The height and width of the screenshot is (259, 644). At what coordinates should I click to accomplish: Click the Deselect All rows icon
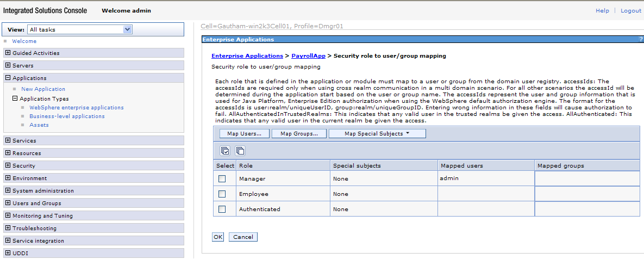click(240, 151)
